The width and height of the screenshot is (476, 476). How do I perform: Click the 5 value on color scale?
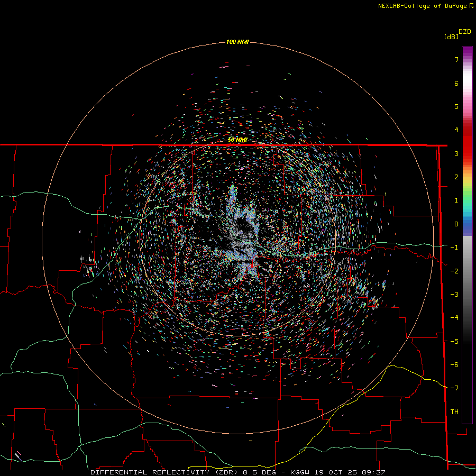456,106
